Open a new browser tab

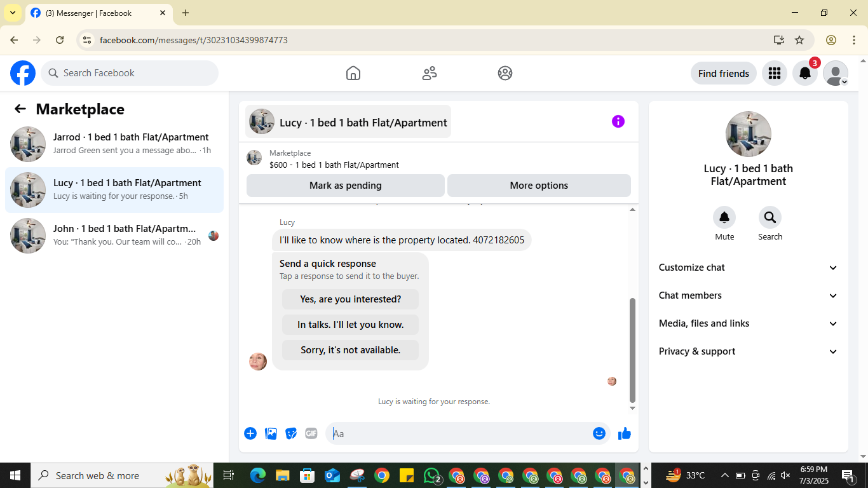186,13
